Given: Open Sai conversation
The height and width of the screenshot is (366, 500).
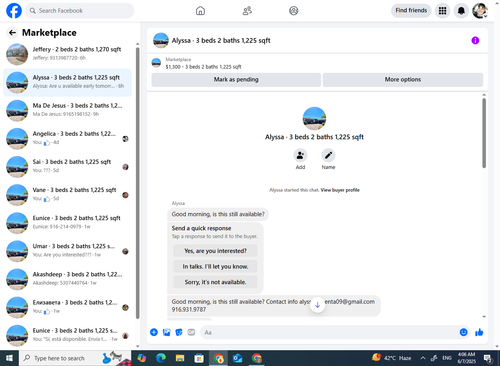Looking at the screenshot, I should pos(67,167).
